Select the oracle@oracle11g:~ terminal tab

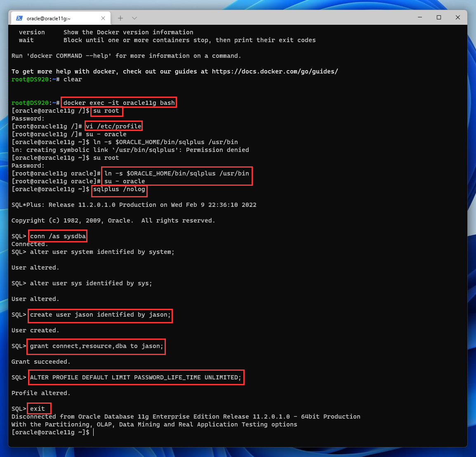pos(61,18)
